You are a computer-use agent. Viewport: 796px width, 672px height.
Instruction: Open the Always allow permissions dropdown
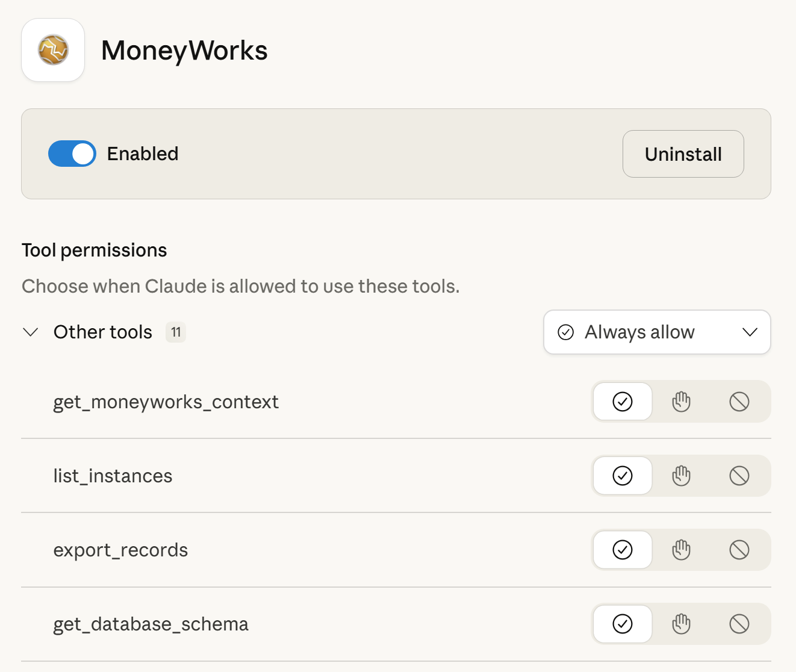tap(657, 332)
